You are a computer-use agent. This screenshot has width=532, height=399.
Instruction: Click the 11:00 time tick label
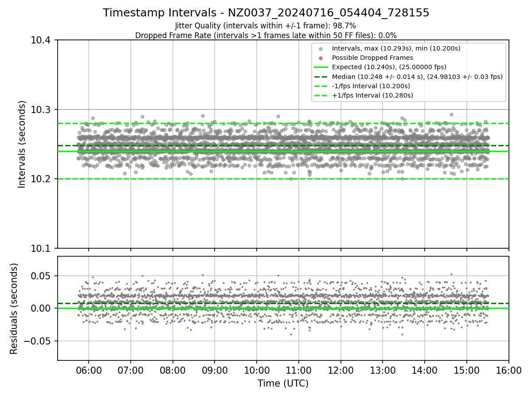click(x=298, y=370)
